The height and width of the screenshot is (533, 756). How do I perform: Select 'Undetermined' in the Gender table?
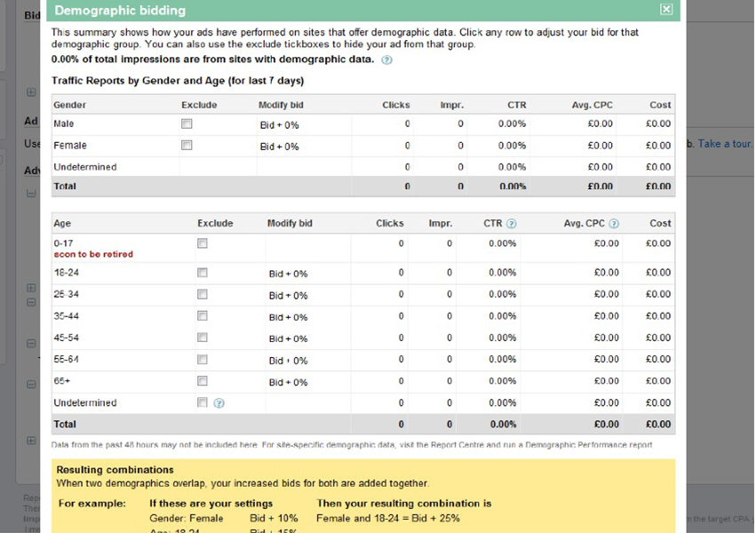[85, 167]
